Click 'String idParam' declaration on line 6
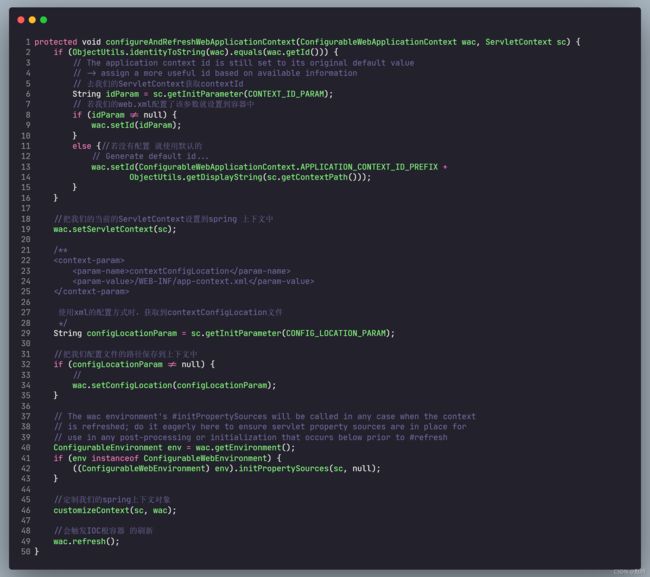 pos(106,94)
